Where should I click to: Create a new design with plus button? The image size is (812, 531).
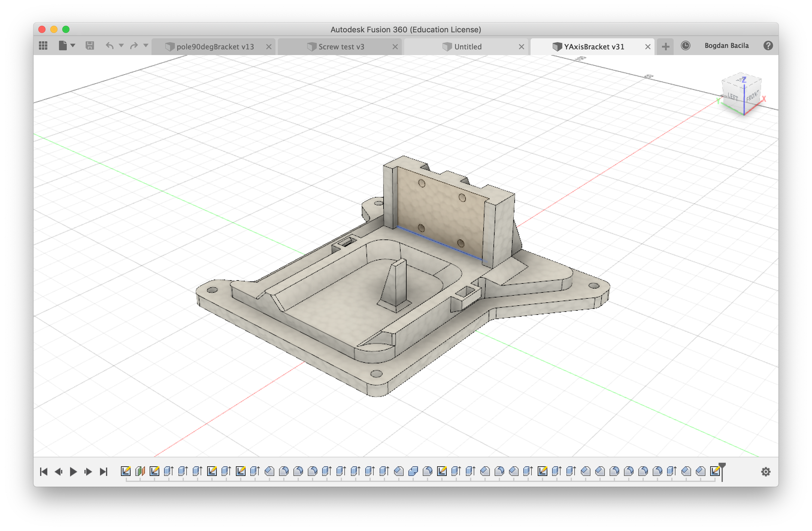[665, 47]
